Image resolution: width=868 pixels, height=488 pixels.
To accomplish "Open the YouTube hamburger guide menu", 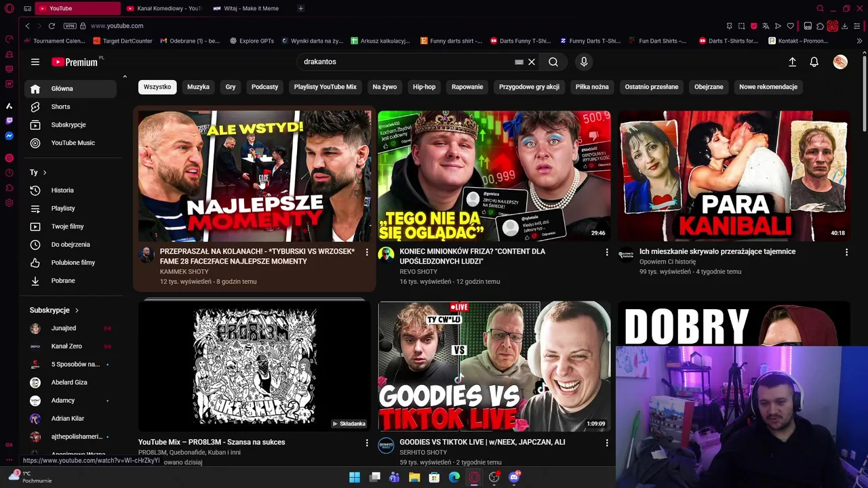I will (35, 62).
